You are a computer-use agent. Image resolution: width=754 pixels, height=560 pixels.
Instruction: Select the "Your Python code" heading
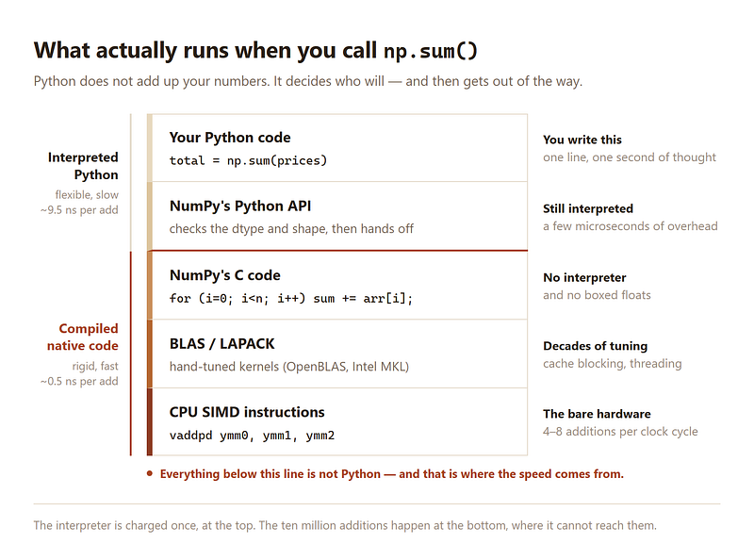click(x=230, y=138)
